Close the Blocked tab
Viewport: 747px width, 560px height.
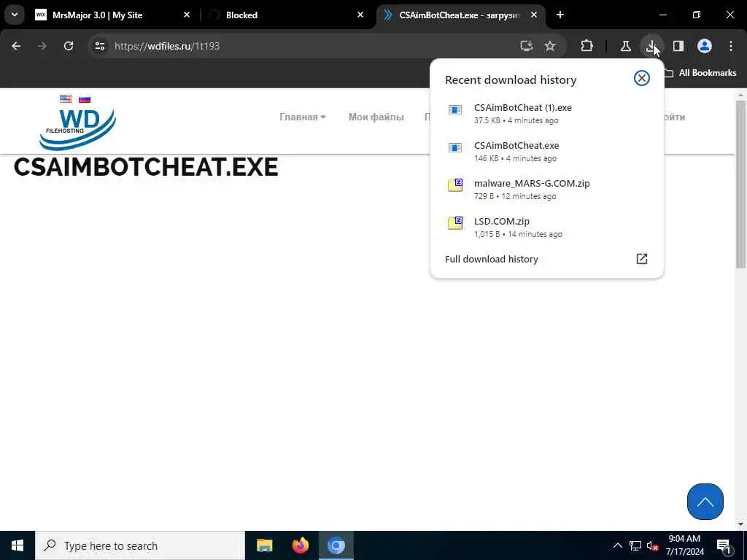pos(360,15)
